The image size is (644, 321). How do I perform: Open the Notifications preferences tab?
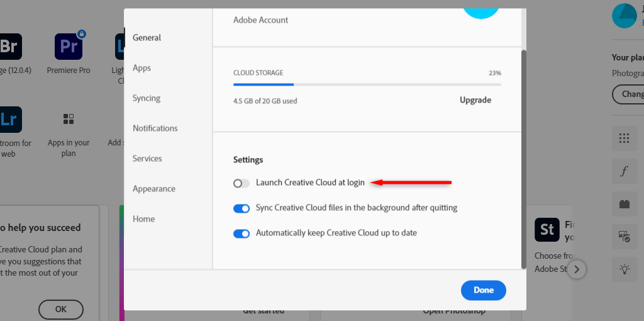pyautogui.click(x=155, y=128)
